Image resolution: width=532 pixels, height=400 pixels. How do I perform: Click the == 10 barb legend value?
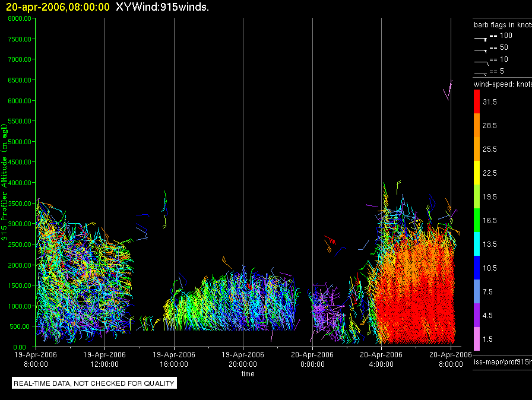pyautogui.click(x=499, y=59)
